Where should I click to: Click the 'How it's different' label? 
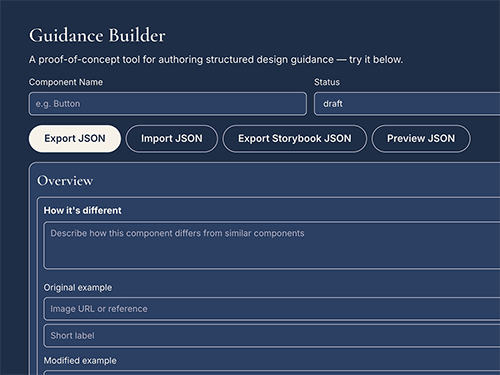tap(83, 211)
